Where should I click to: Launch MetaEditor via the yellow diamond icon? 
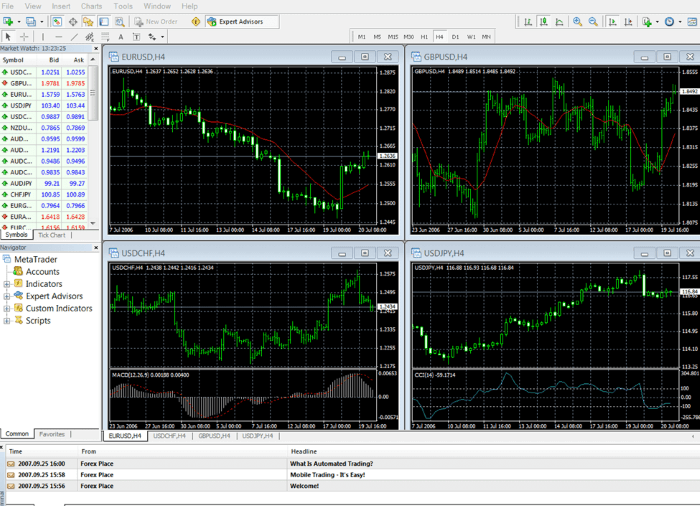point(196,21)
